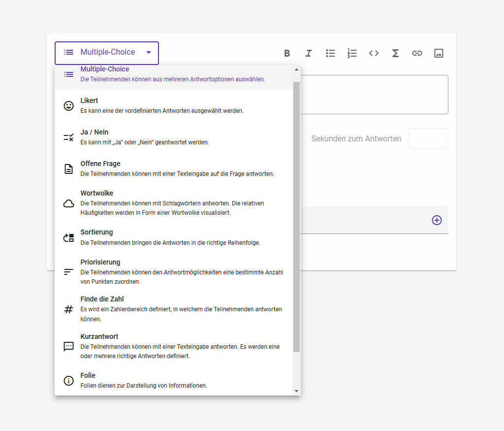Insert a code block
The height and width of the screenshot is (431, 504).
coord(374,53)
